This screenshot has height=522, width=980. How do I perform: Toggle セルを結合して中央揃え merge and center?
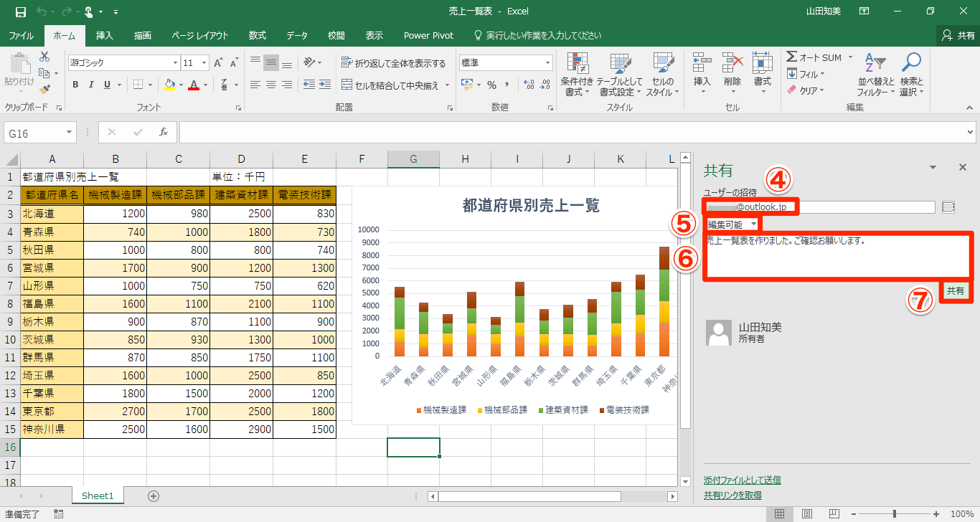(x=390, y=85)
